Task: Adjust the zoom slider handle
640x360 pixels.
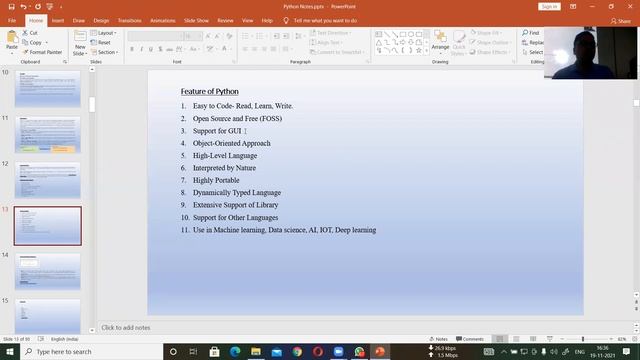Action: coord(583,339)
